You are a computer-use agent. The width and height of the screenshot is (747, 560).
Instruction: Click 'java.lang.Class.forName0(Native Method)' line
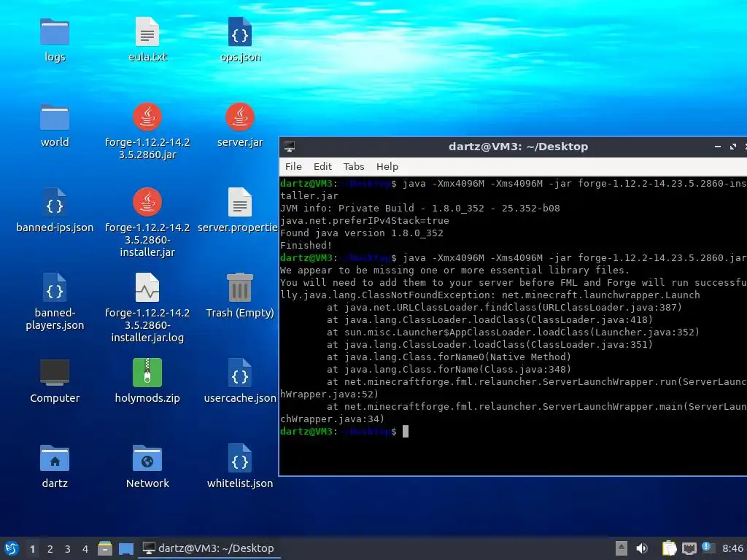click(449, 357)
